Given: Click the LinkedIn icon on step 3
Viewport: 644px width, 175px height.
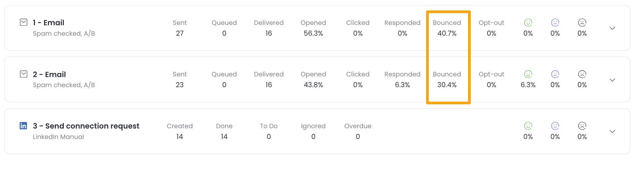Looking at the screenshot, I should click(23, 126).
